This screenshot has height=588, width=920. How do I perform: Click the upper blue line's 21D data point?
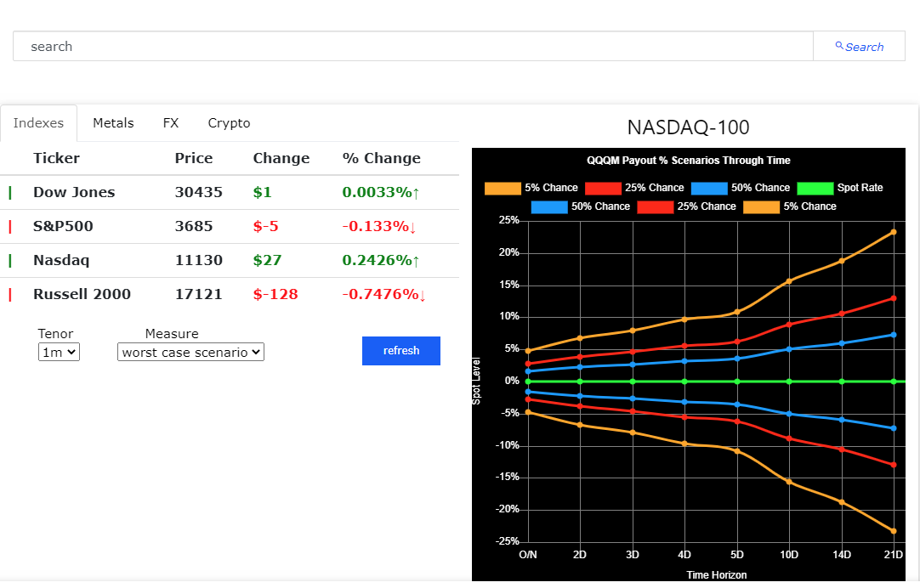[894, 335]
